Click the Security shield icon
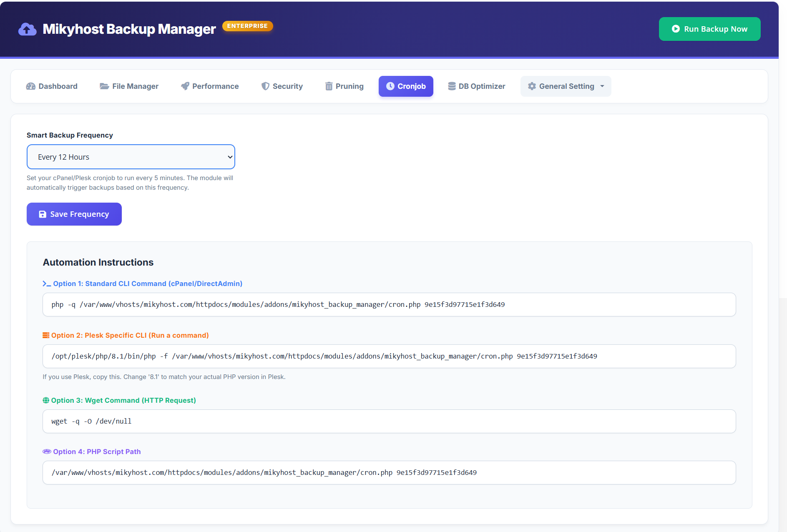Image resolution: width=787 pixels, height=532 pixels. (265, 86)
